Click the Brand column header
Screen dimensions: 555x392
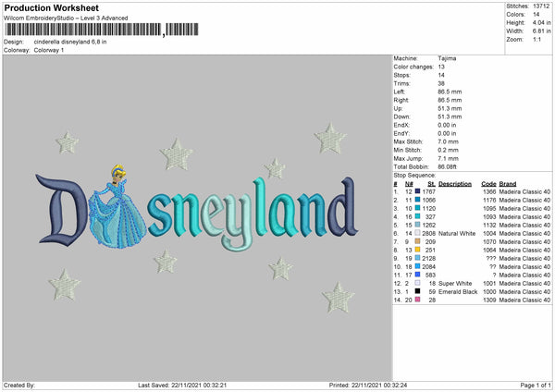(x=508, y=184)
